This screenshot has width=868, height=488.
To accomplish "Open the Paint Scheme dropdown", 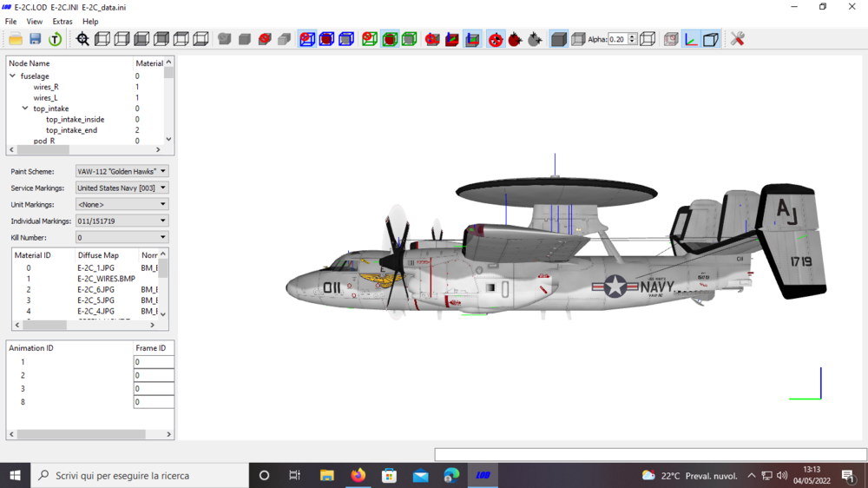I will coord(122,171).
